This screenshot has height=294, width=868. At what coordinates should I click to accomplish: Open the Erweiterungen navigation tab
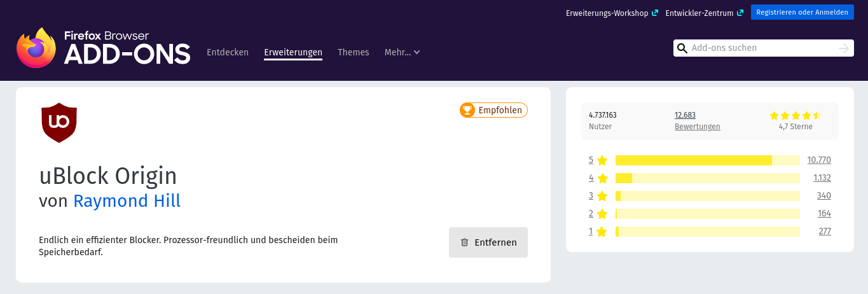coord(293,52)
